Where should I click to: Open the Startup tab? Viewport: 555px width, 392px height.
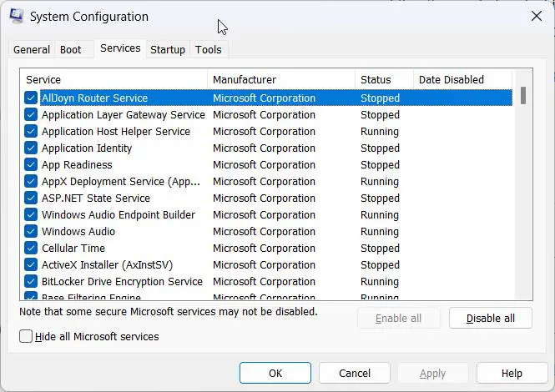(168, 49)
